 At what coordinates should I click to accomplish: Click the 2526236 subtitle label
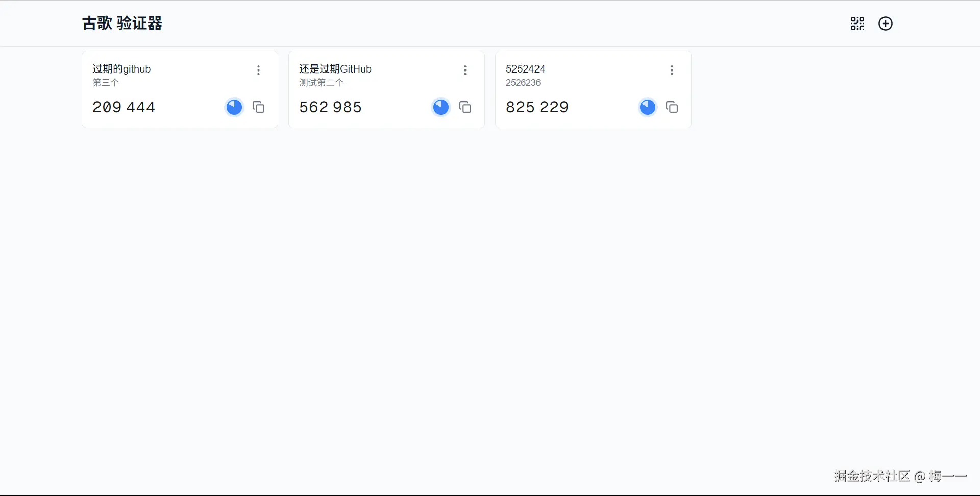pos(523,83)
